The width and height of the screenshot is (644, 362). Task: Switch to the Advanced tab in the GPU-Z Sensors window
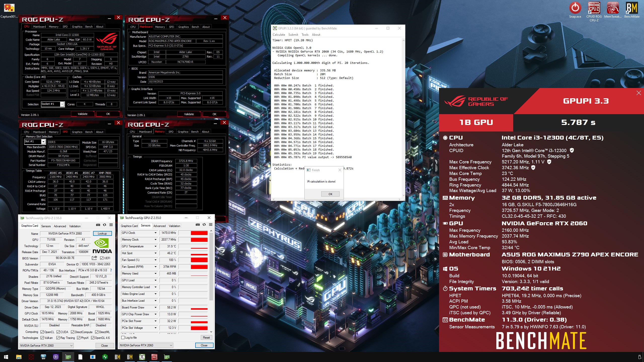(159, 226)
